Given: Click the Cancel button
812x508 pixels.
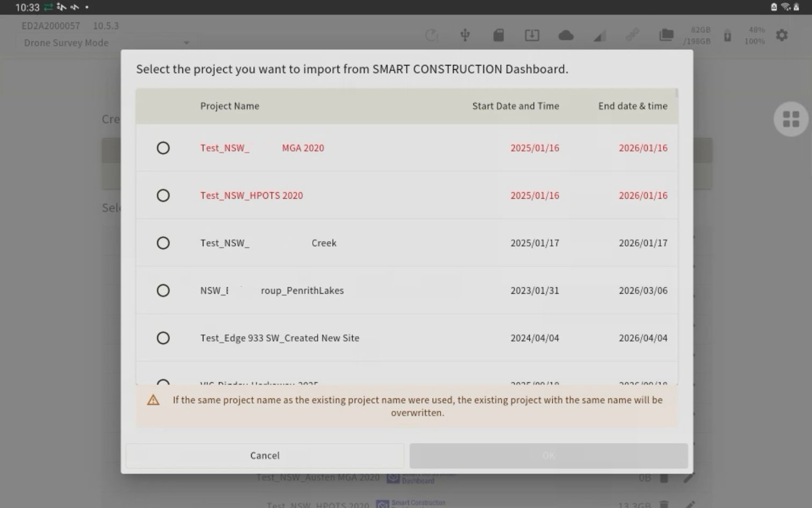Looking at the screenshot, I should (x=265, y=455).
